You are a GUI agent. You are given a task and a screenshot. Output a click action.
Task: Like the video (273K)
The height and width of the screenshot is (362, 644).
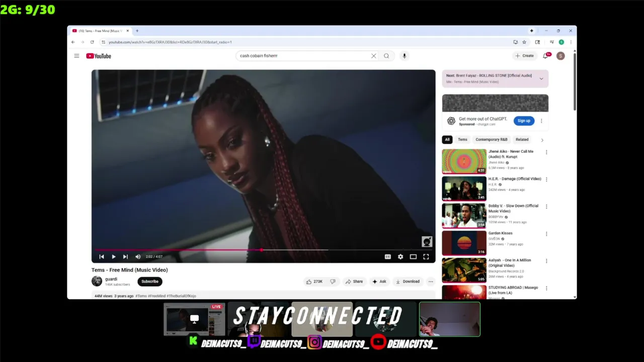click(x=314, y=282)
